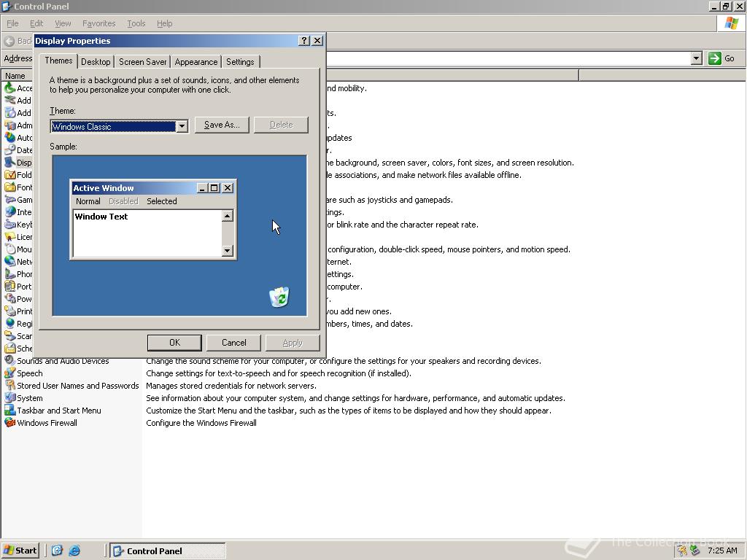The height and width of the screenshot is (560, 747).
Task: Select the Scanners and Cameras icon
Action: [9, 335]
